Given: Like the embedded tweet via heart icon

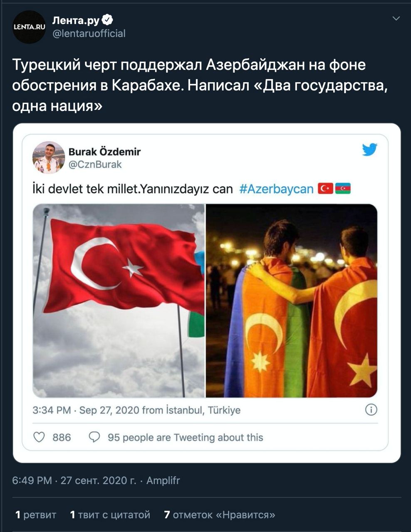Looking at the screenshot, I should tap(39, 437).
